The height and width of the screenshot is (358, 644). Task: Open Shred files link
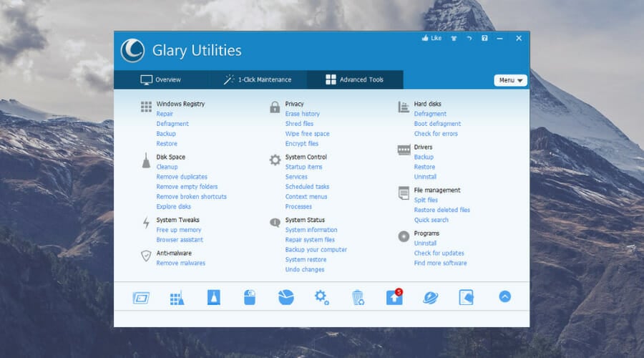coord(299,124)
